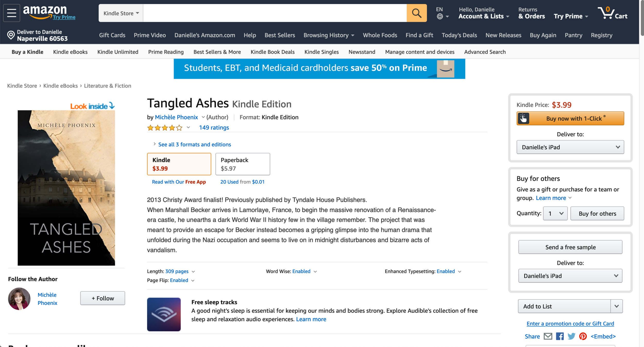The image size is (644, 347).
Task: Open the Audible free sleep tracks thumbnail
Action: (x=164, y=314)
